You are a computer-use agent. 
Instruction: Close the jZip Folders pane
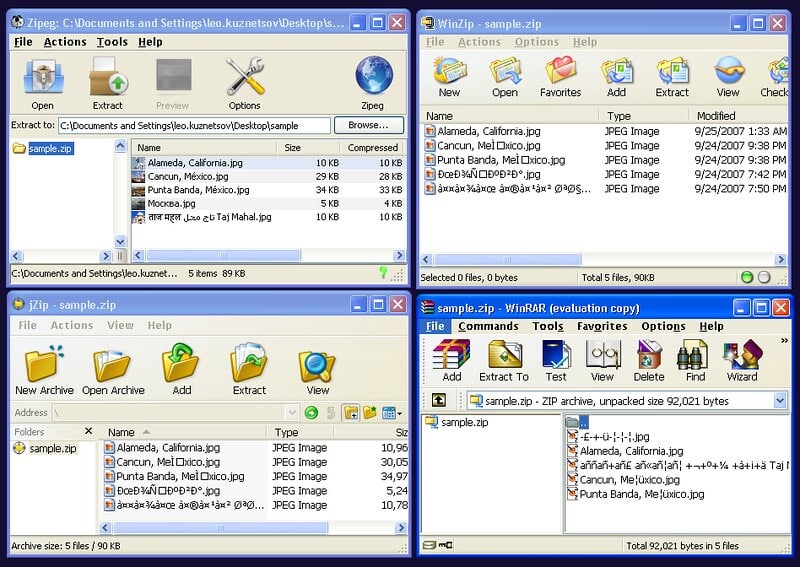pos(88,431)
